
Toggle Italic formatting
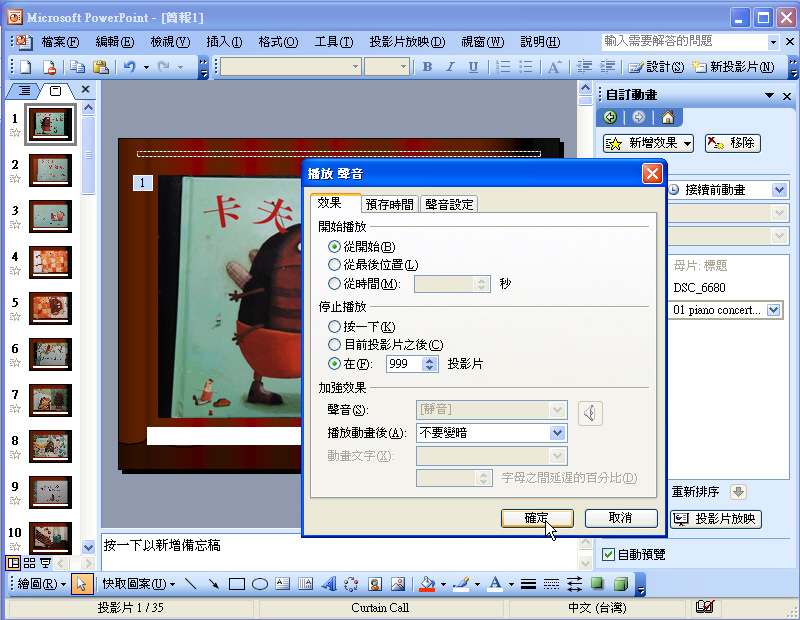point(450,67)
